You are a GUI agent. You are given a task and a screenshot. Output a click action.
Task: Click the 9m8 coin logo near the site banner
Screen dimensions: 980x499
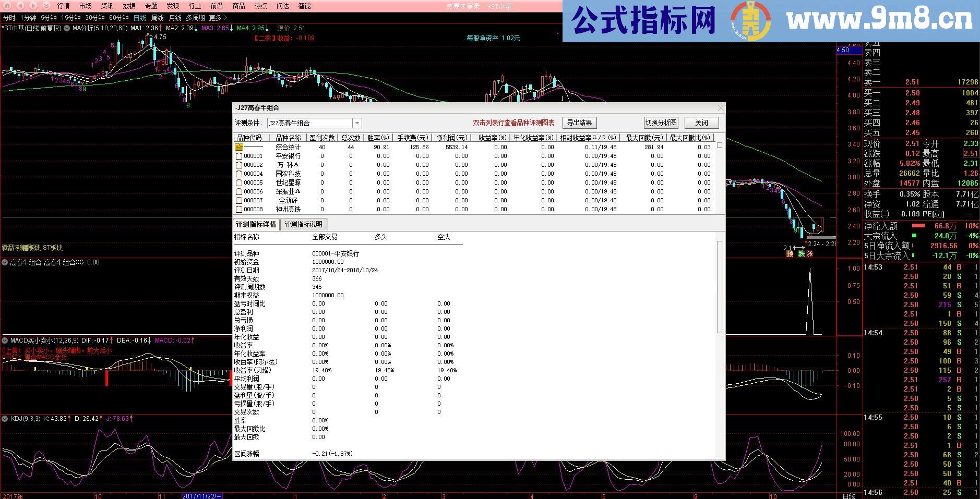(x=750, y=21)
